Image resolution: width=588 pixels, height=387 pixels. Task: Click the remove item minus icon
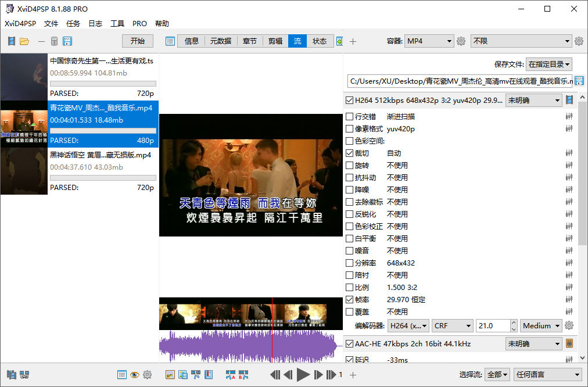tap(41, 41)
